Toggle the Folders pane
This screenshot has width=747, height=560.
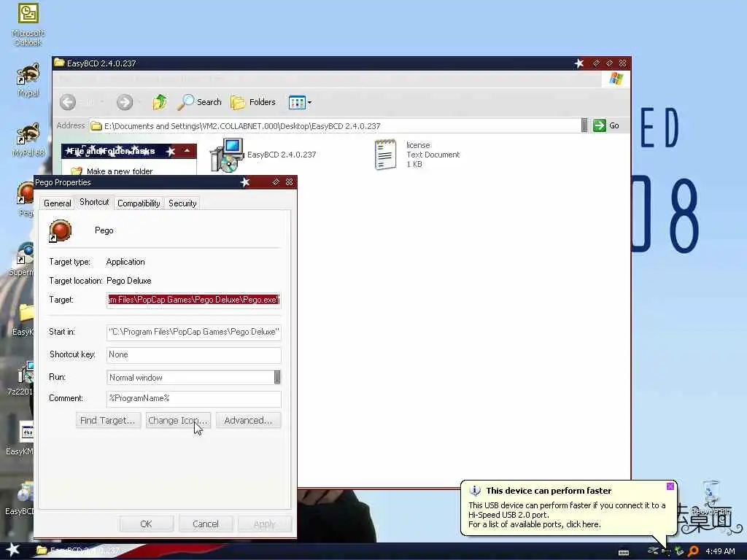253,102
